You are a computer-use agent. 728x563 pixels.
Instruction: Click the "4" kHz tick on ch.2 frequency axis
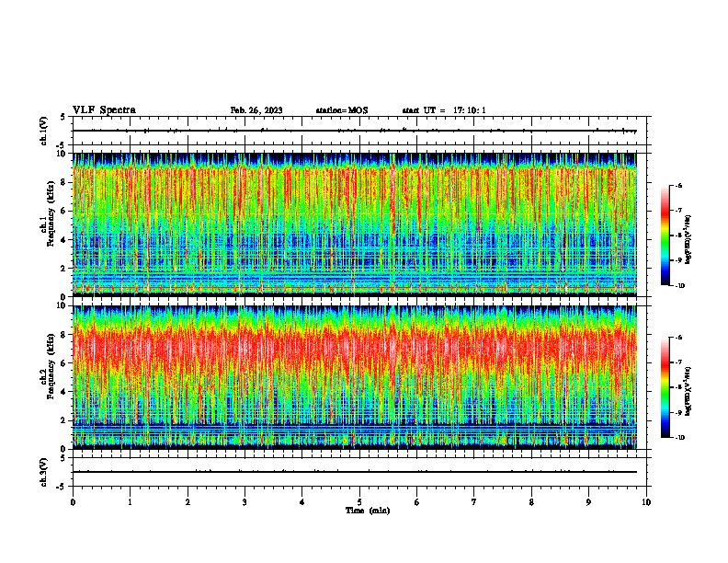coord(64,392)
